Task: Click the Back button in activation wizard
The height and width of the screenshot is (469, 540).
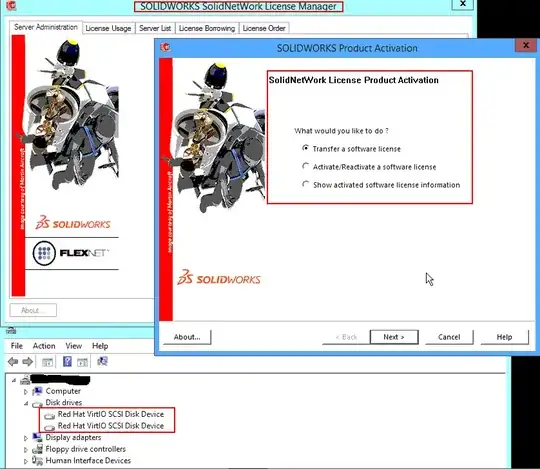Action: click(x=346, y=337)
